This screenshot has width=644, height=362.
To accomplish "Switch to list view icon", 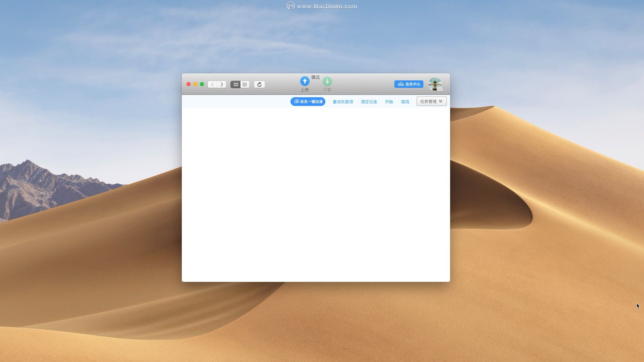I will pyautogui.click(x=245, y=84).
